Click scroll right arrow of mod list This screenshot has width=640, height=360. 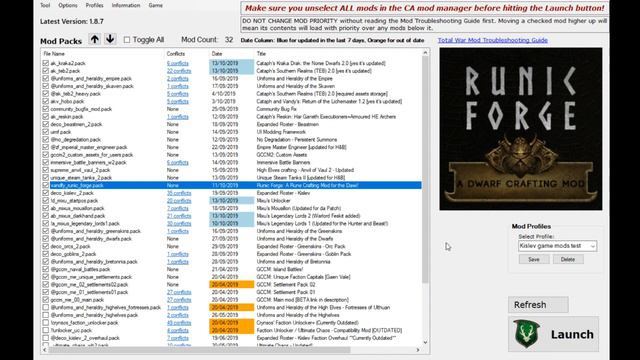tap(418, 350)
